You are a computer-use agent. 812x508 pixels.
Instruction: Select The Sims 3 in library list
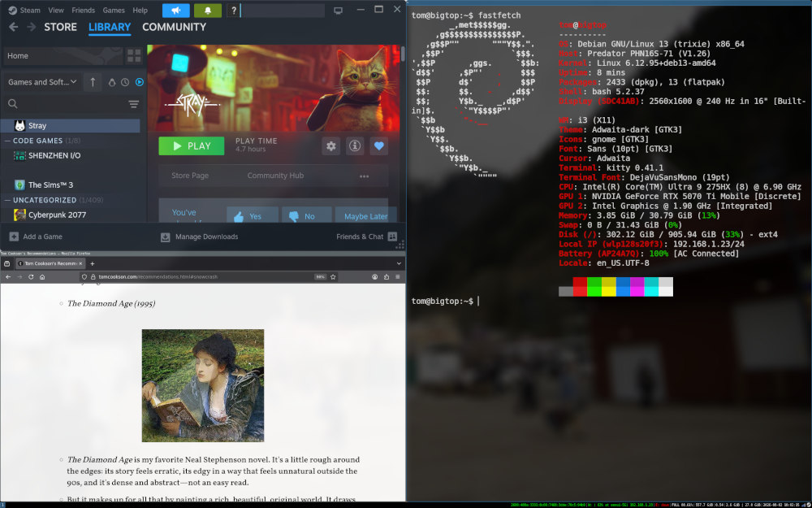(71, 185)
